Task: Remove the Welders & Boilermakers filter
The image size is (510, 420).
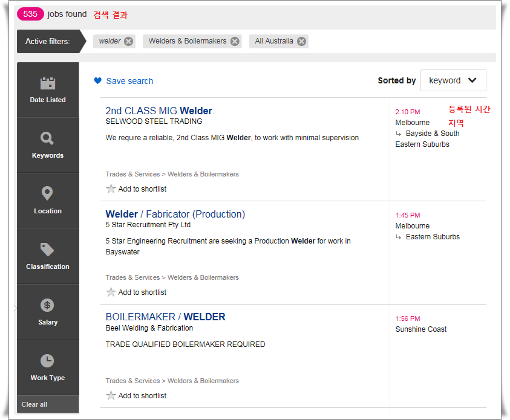Action: [x=235, y=41]
